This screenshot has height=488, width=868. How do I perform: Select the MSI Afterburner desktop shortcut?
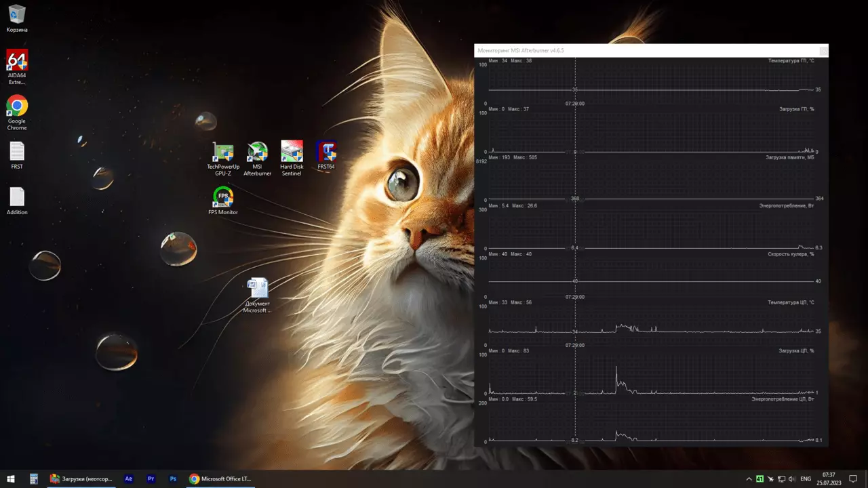(257, 159)
